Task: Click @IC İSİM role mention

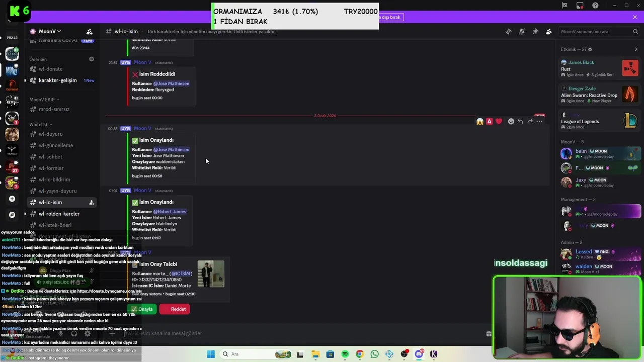Action: coord(182,274)
